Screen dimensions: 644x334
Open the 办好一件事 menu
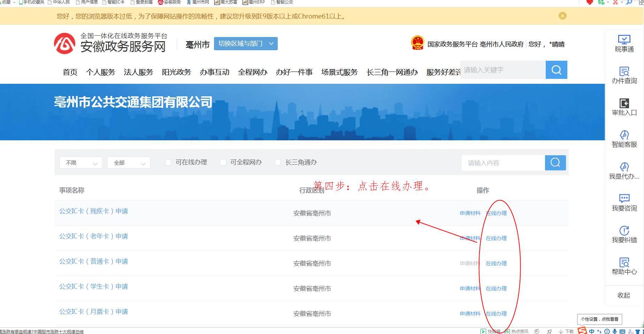click(294, 72)
